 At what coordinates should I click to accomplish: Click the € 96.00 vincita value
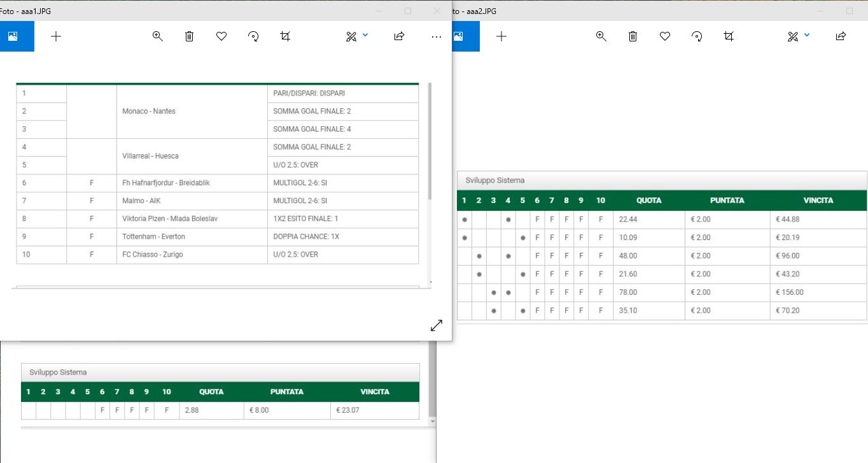(788, 256)
